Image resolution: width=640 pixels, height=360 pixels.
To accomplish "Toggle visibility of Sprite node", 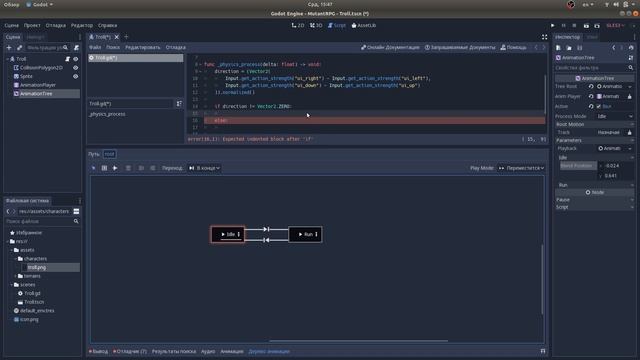I will pyautogui.click(x=76, y=76).
